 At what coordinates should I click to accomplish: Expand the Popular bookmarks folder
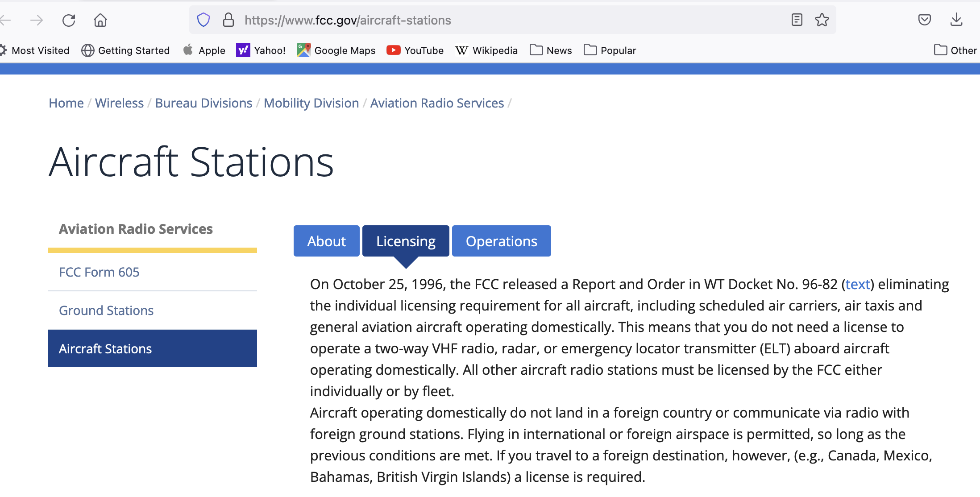pyautogui.click(x=610, y=50)
